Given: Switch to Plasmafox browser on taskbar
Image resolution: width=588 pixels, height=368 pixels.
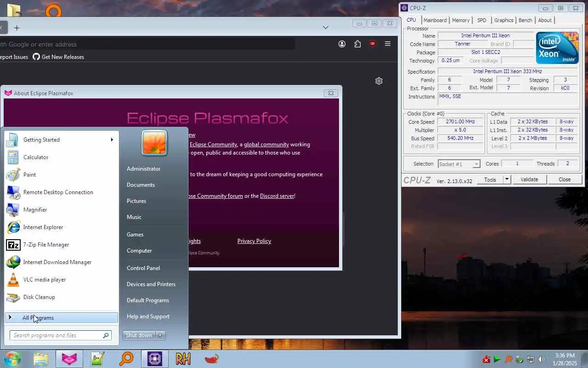Looking at the screenshot, I should pos(69,359).
